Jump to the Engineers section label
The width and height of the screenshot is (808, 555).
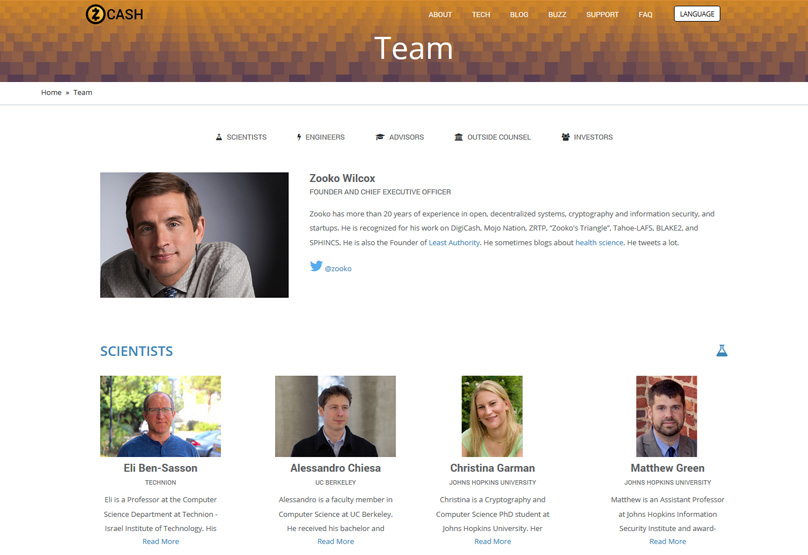325,137
